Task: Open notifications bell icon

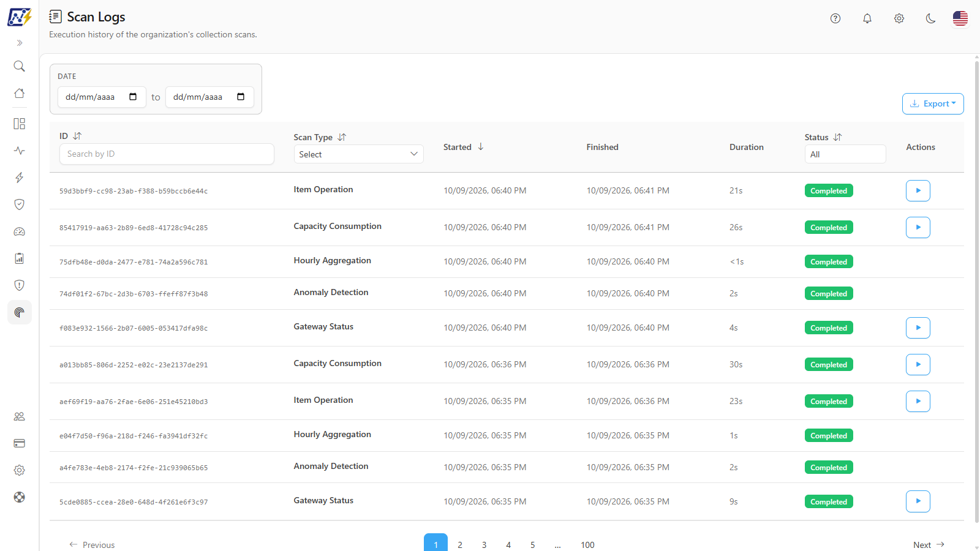Action: click(x=867, y=18)
